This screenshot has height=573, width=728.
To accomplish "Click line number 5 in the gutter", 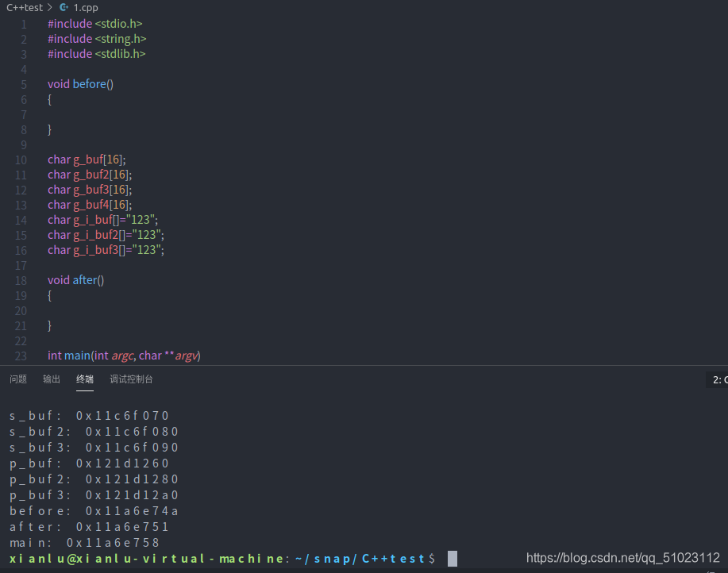I will 24,84.
